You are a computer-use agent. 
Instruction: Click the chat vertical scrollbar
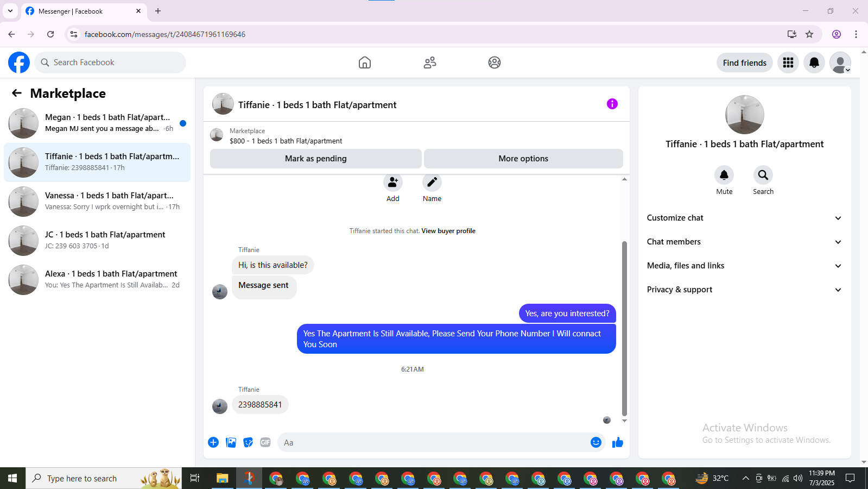624,328
